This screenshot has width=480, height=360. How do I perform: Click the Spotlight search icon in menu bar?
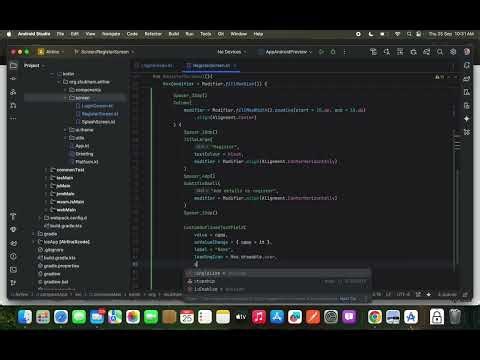[x=409, y=34]
